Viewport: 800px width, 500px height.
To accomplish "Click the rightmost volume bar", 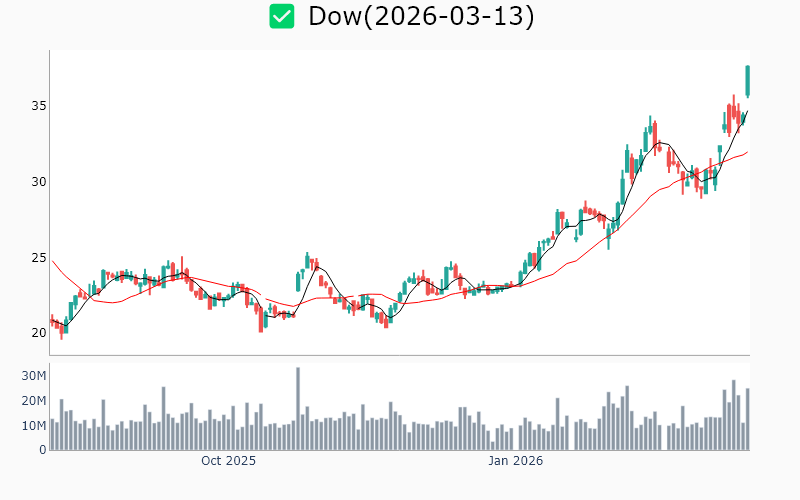I will pos(747,419).
